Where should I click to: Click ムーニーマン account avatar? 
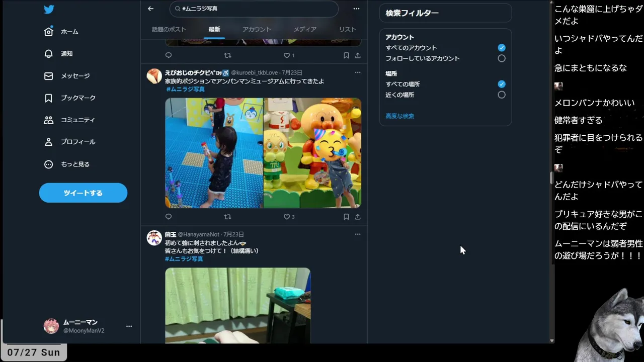pos(51,326)
